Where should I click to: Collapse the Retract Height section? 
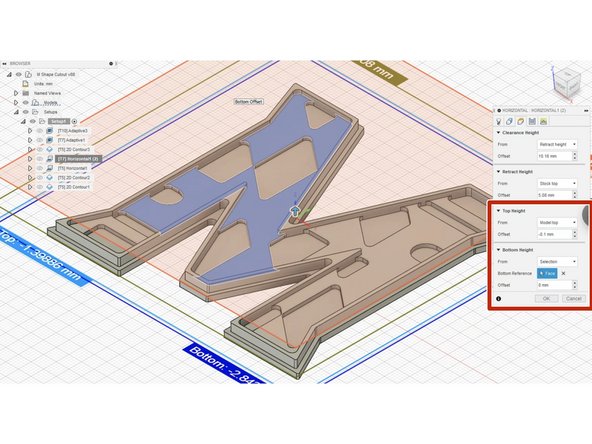498,171
